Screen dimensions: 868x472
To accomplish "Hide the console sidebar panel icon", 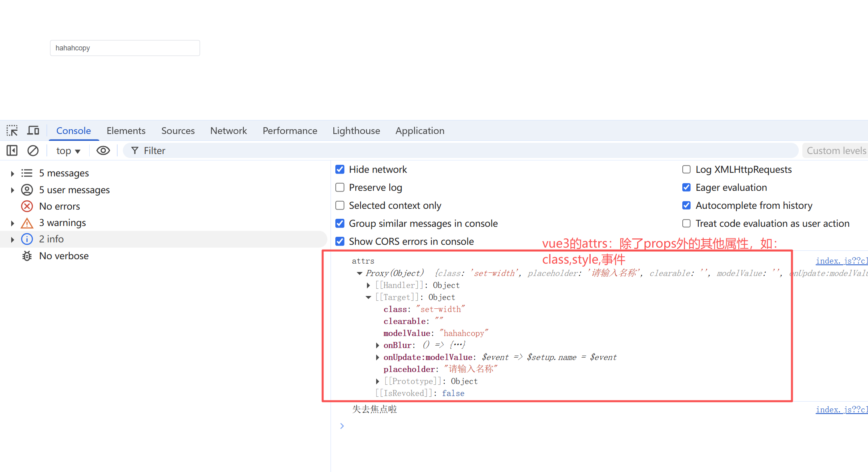I will click(x=12, y=151).
